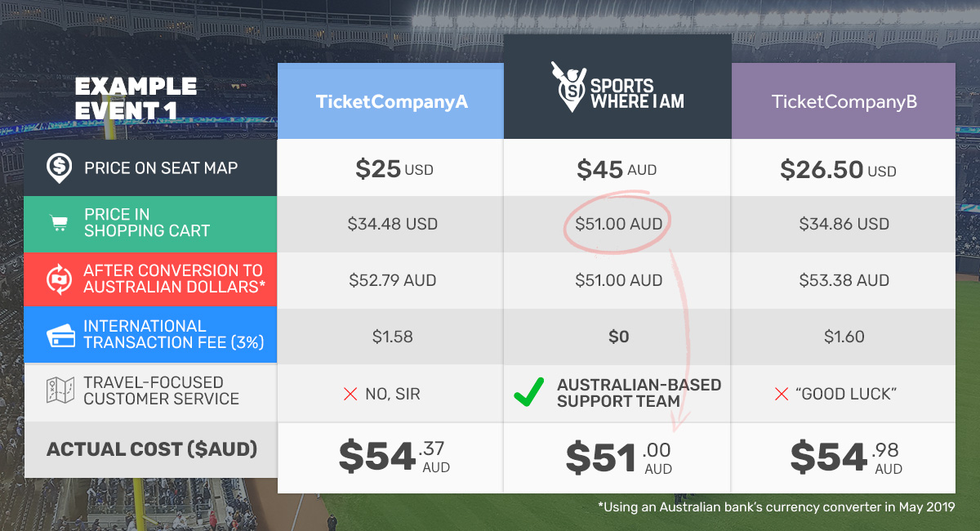Click the Price on Seat Map row label
Screen dimensions: 980x531
pyautogui.click(x=161, y=168)
